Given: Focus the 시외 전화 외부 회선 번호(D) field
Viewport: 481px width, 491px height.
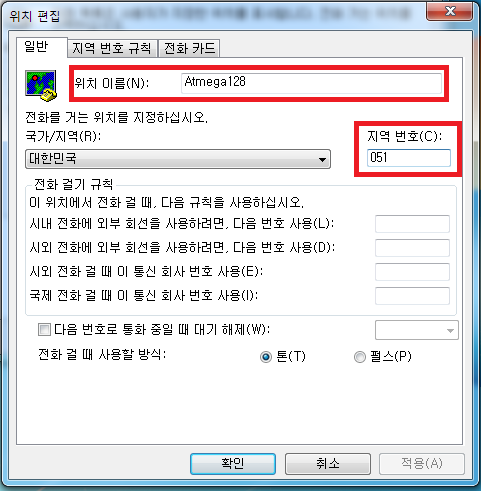Looking at the screenshot, I should pyautogui.click(x=412, y=248).
